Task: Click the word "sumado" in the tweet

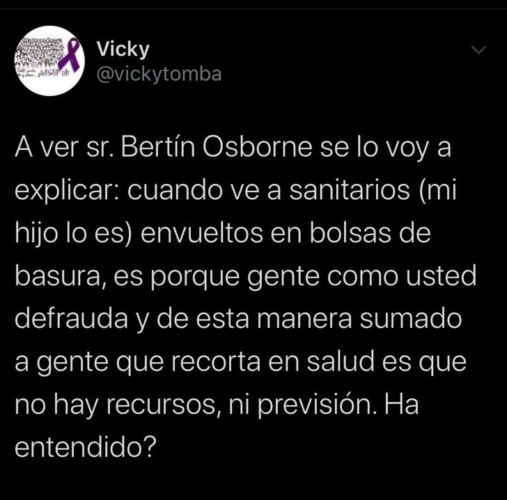Action: (411, 319)
